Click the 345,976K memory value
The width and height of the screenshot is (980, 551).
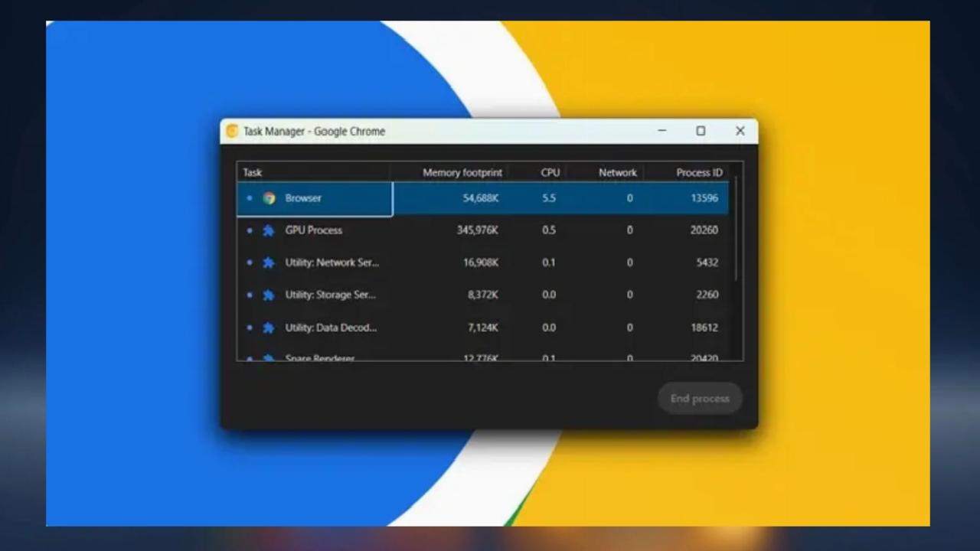click(478, 230)
